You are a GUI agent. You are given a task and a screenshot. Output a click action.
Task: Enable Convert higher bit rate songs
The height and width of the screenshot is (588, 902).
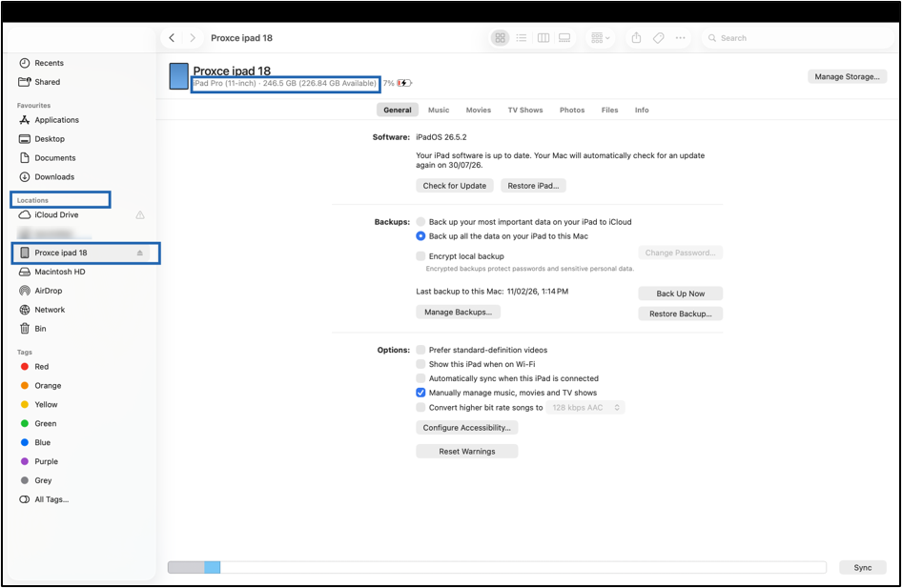pos(420,408)
